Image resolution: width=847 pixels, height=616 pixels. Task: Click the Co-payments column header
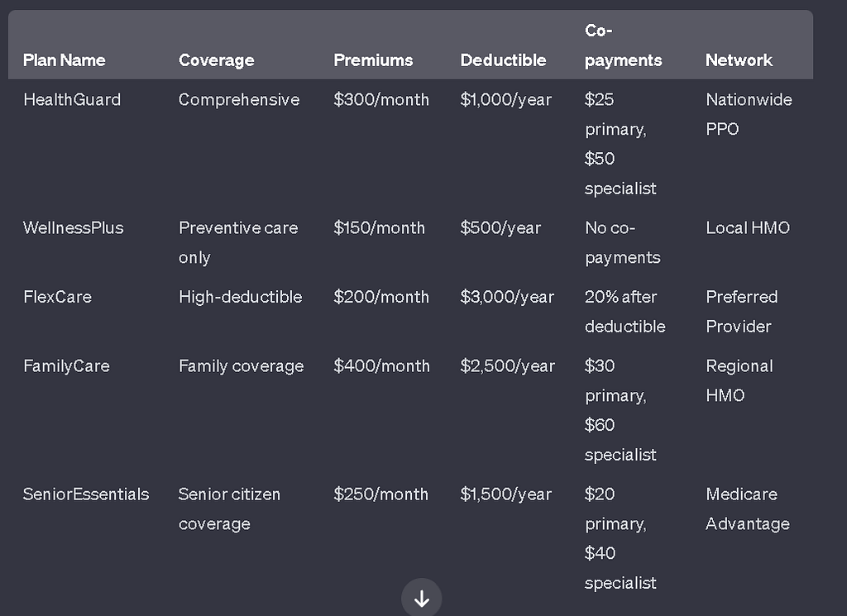coord(623,45)
